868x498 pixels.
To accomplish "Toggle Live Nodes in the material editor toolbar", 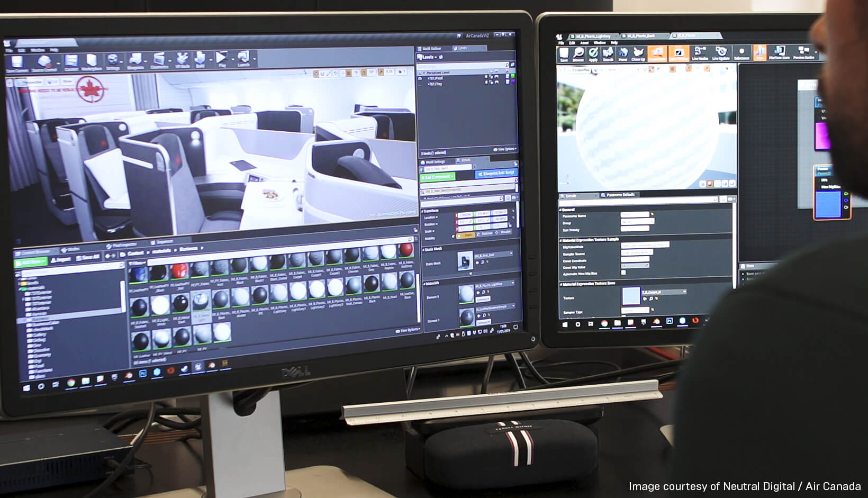I will click(x=700, y=53).
